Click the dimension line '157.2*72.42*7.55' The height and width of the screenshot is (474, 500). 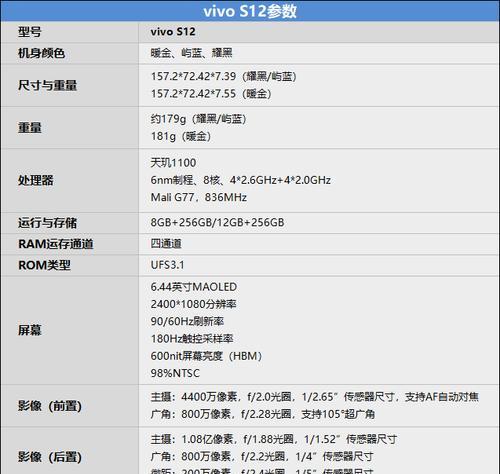click(211, 94)
